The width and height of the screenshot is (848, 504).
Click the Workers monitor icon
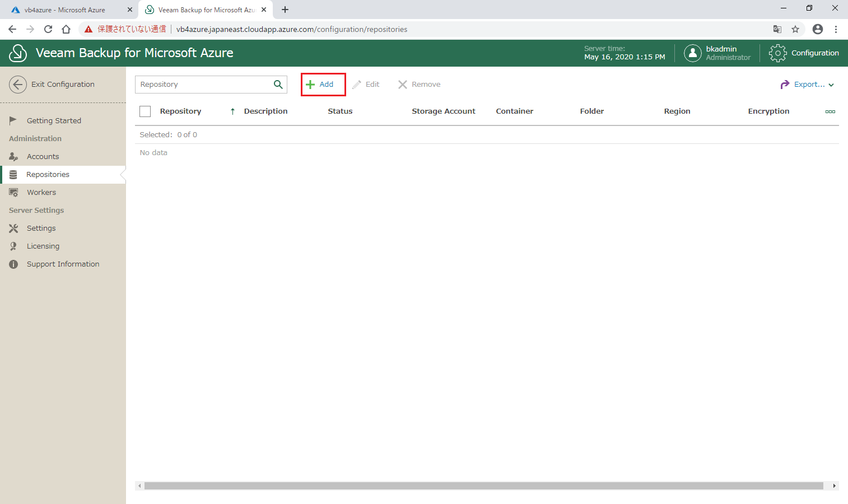pyautogui.click(x=13, y=193)
